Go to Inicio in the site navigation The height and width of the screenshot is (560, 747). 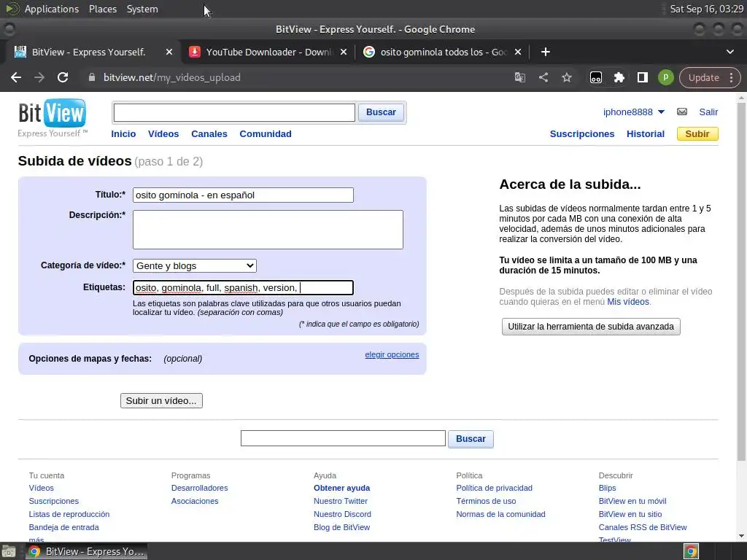pos(123,134)
